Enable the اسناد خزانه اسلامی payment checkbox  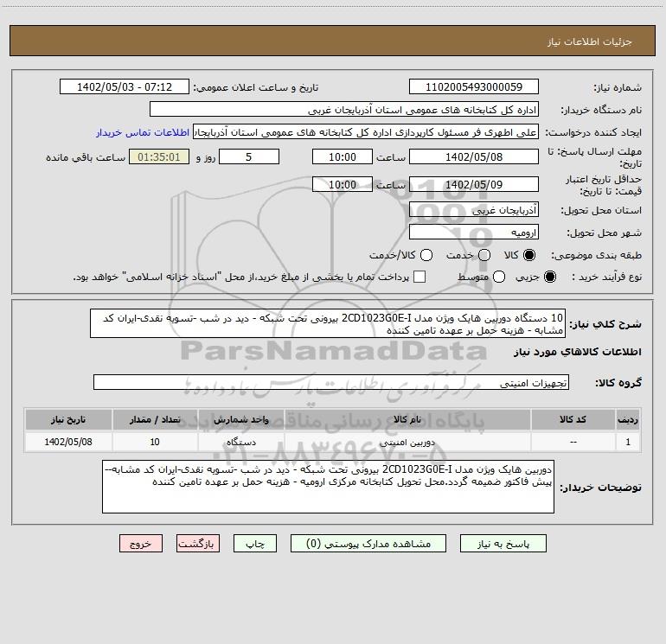tap(419, 277)
